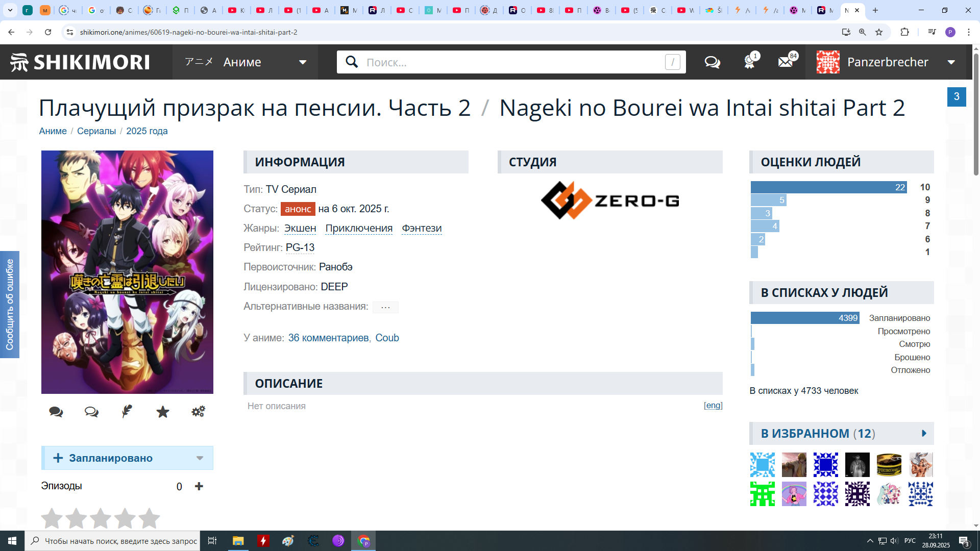Open the 36 комментариев link

pyautogui.click(x=328, y=338)
